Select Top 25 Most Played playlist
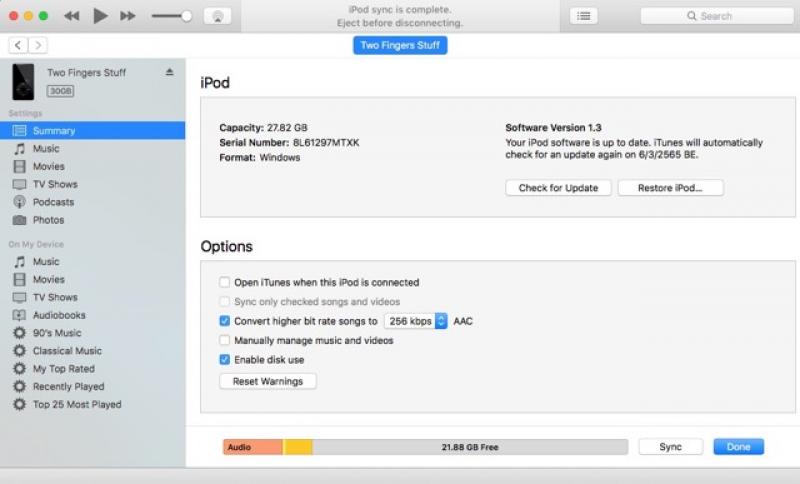The image size is (800, 484). pyautogui.click(x=77, y=404)
